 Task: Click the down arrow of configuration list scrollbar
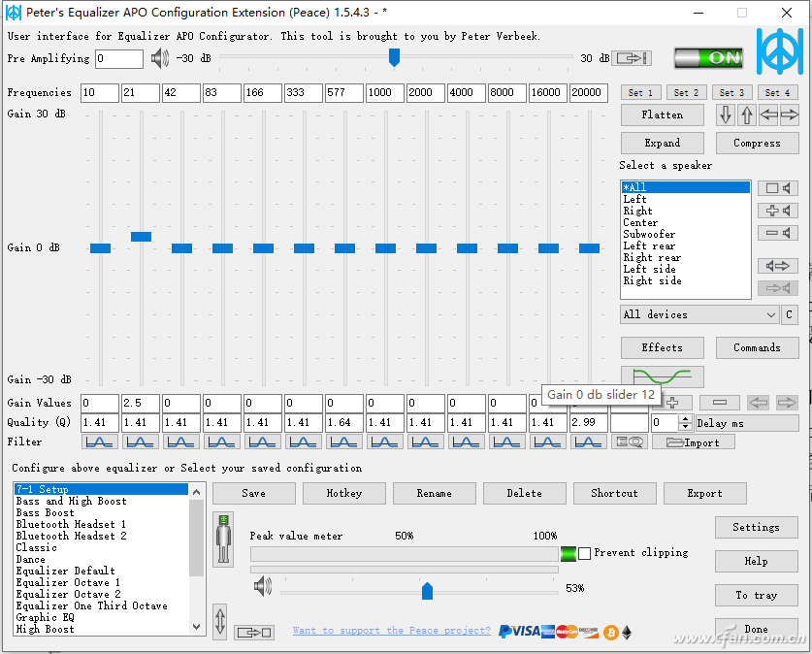tap(196, 627)
